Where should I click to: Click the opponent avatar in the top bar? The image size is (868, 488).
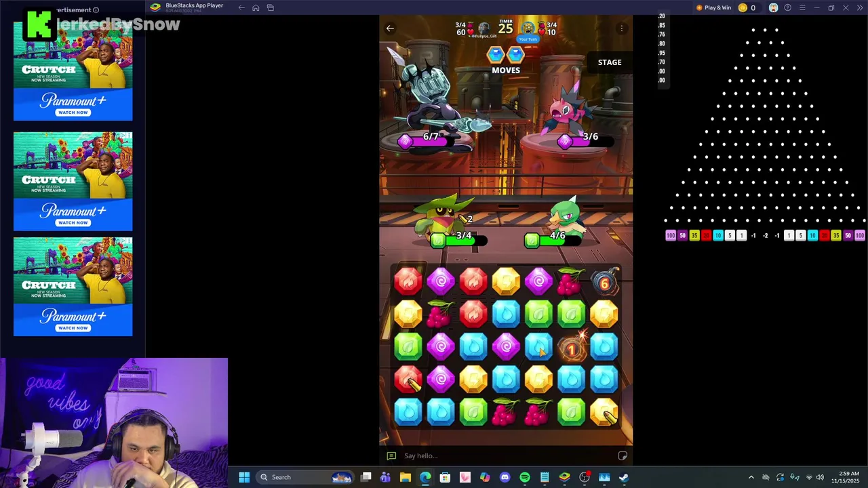(x=484, y=28)
